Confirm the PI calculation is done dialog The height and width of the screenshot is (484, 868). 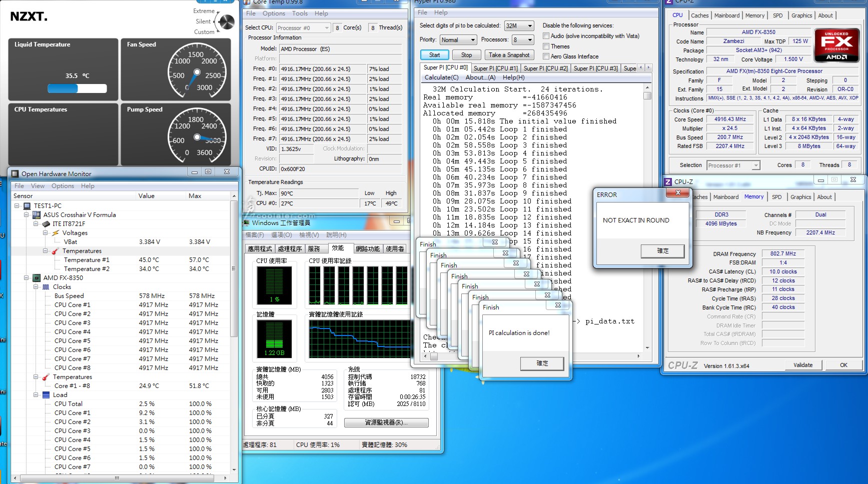click(x=542, y=363)
